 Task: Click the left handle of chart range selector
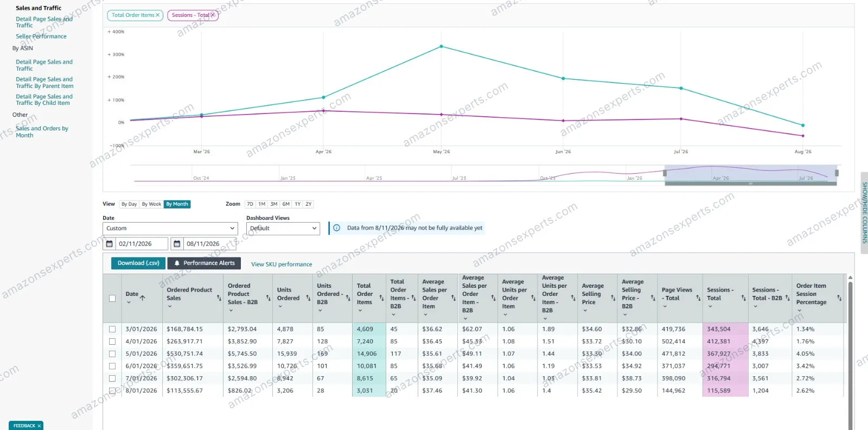click(665, 173)
